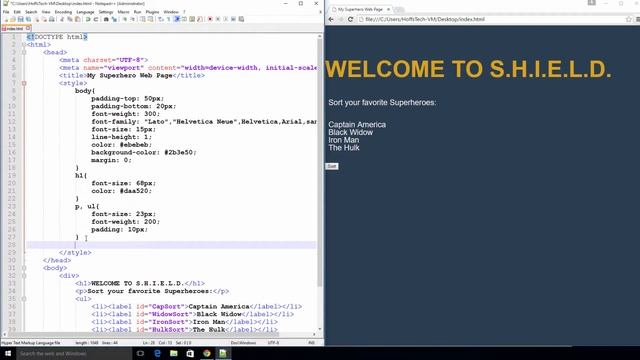The width and height of the screenshot is (640, 360).
Task: Click the Sort button on the web page
Action: click(332, 166)
